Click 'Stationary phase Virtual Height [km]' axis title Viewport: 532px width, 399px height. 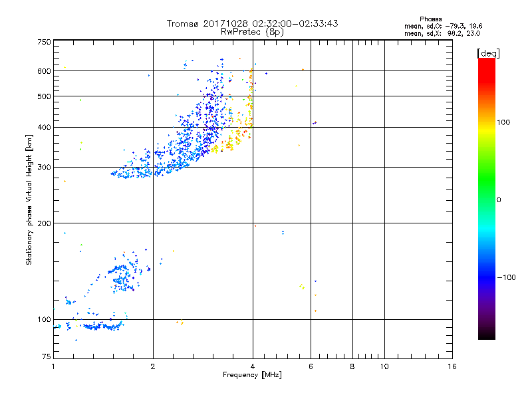[x=29, y=199]
